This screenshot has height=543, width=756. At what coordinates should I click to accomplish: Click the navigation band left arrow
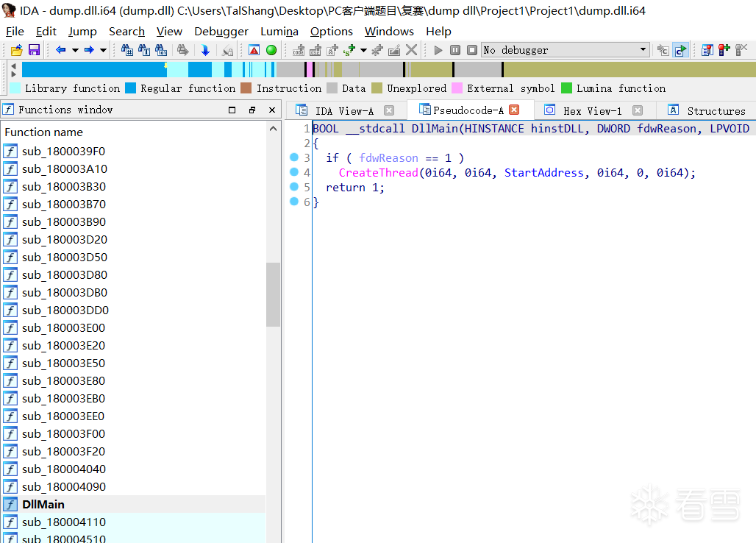tap(13, 66)
